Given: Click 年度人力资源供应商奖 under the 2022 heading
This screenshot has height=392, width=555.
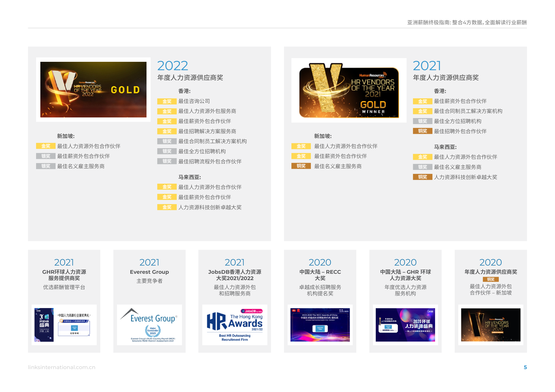Looking at the screenshot, I should click(x=190, y=77).
